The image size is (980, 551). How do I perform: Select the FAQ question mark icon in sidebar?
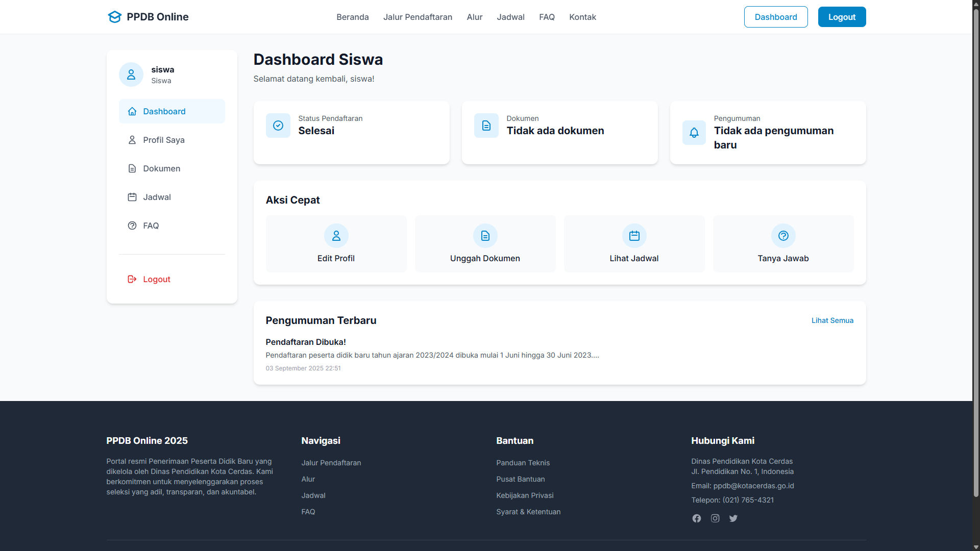tap(132, 226)
